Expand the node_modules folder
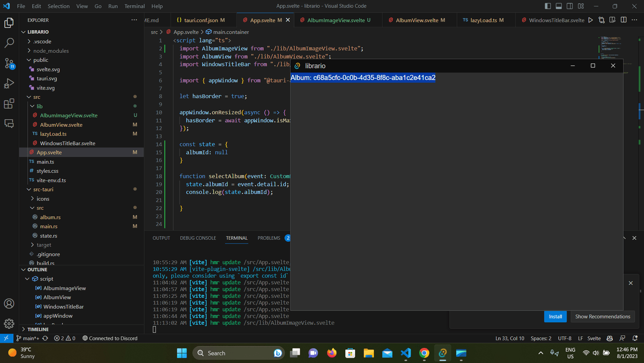The width and height of the screenshot is (644, 363). pyautogui.click(x=51, y=51)
